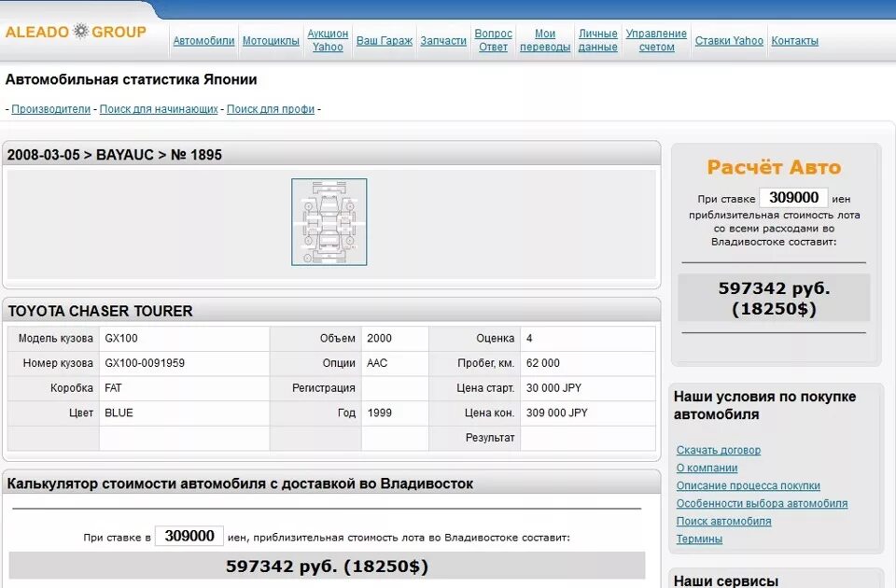Click the bid field in the Vladivostok calculator

189,536
